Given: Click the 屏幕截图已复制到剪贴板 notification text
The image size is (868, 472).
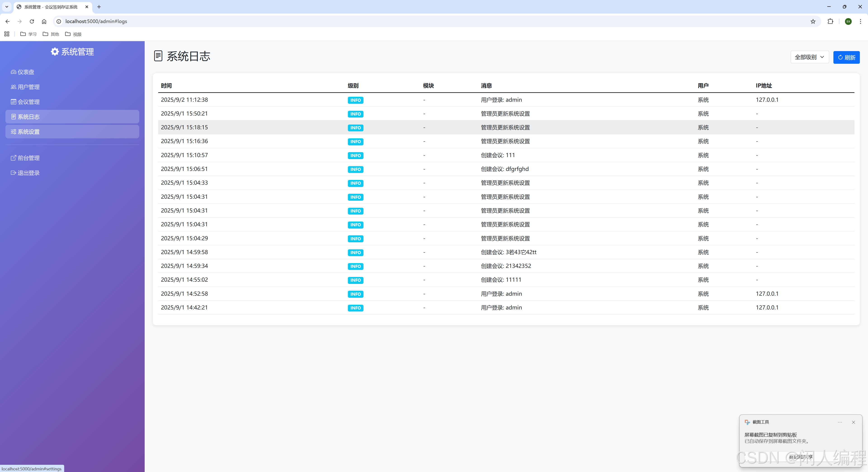Looking at the screenshot, I should point(770,435).
